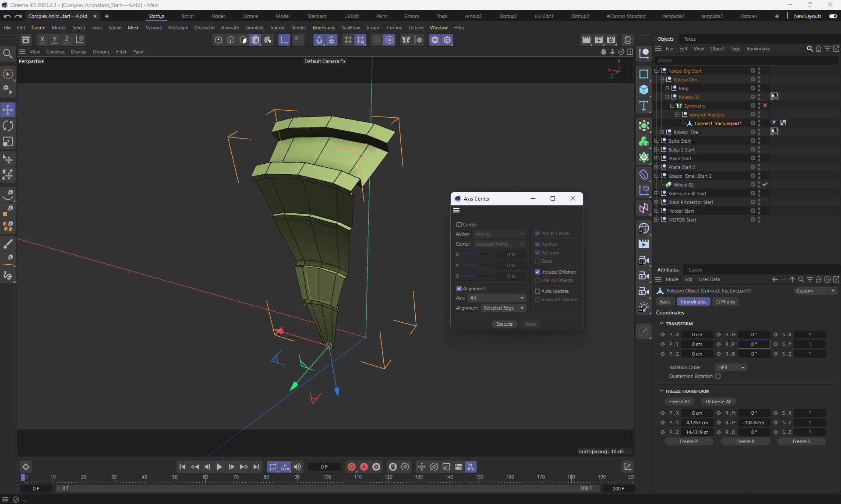Open the Selected Edge alignment dropdown
841x504 pixels.
503,308
